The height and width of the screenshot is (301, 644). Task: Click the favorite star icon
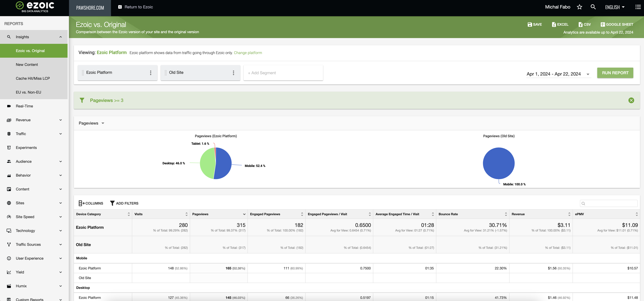click(x=579, y=7)
